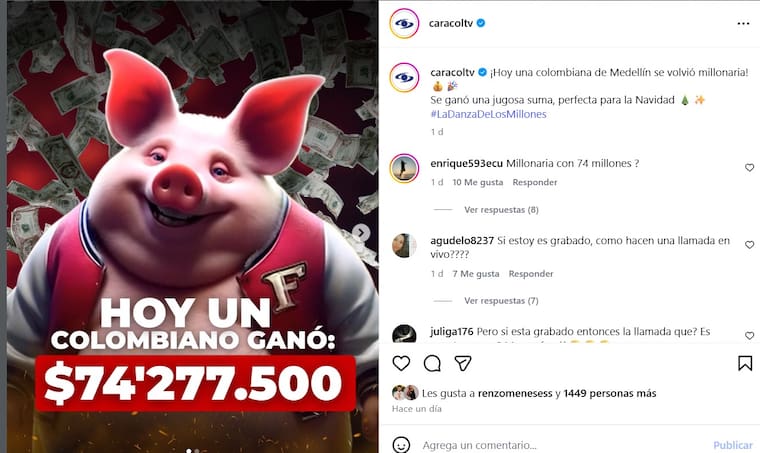Share post with paper plane icon

(463, 363)
